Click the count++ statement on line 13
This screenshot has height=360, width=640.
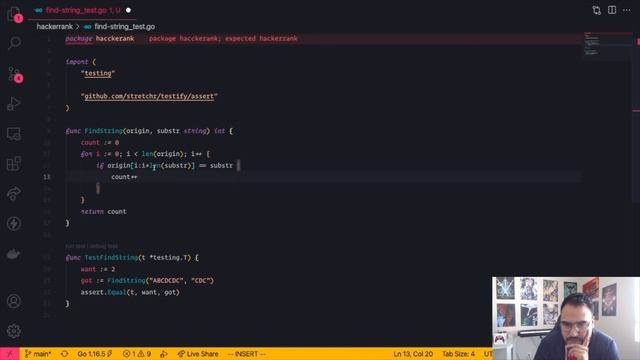click(124, 177)
